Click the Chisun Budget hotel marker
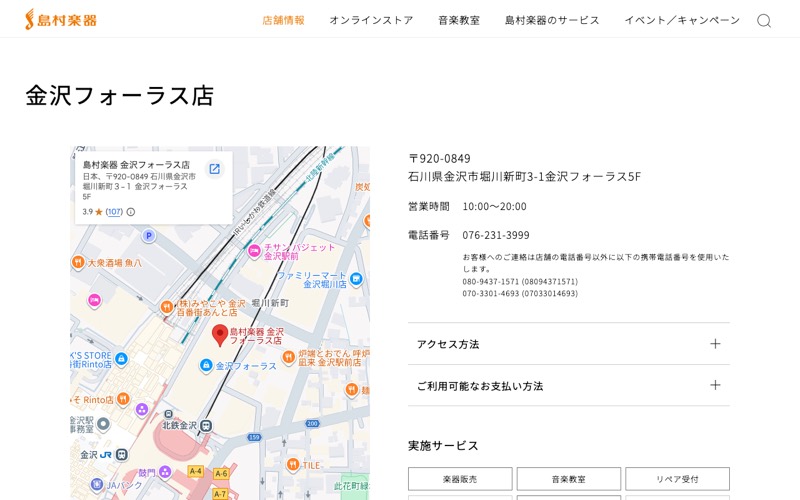 pos(254,251)
